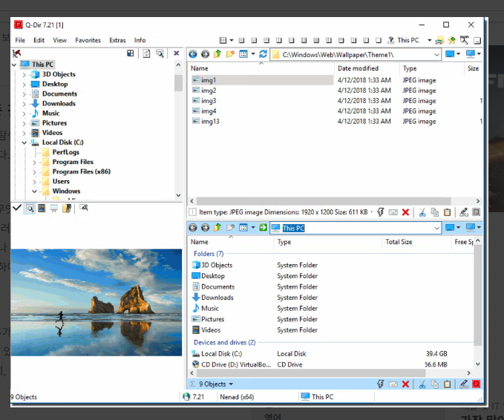Open the 9 Objects dropdown arrow
504x420 pixels.
point(231,384)
